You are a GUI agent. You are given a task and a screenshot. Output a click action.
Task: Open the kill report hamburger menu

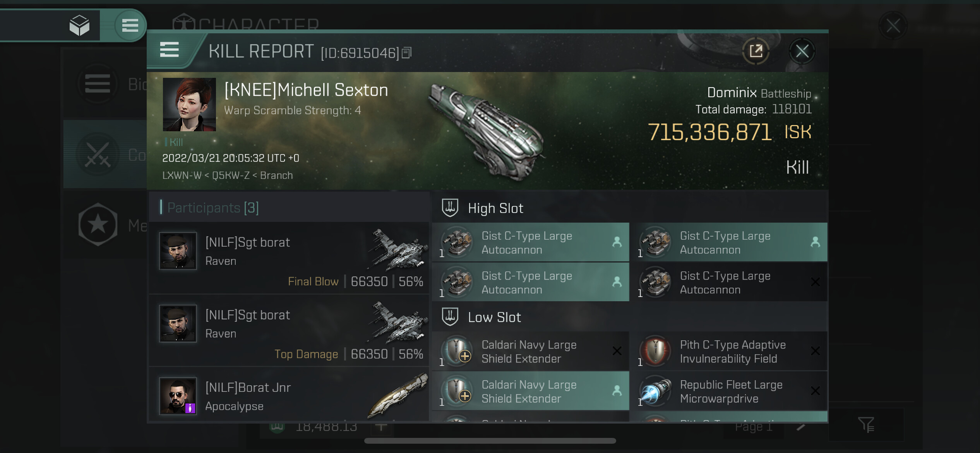pyautogui.click(x=169, y=50)
